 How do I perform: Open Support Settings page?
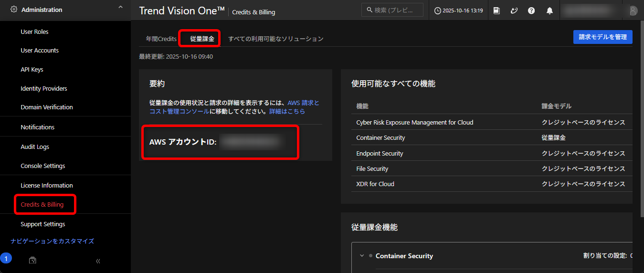(43, 224)
